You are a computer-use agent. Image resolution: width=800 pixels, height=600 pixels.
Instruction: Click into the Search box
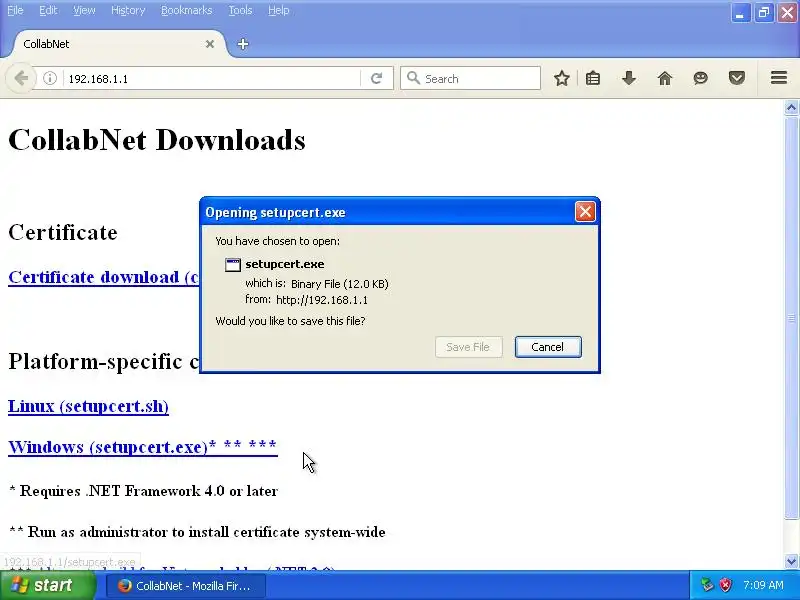tap(470, 78)
